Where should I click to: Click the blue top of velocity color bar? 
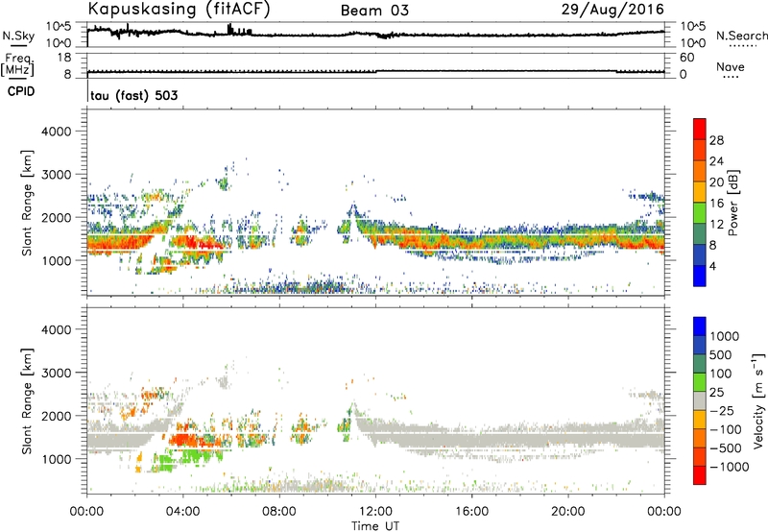coord(700,326)
